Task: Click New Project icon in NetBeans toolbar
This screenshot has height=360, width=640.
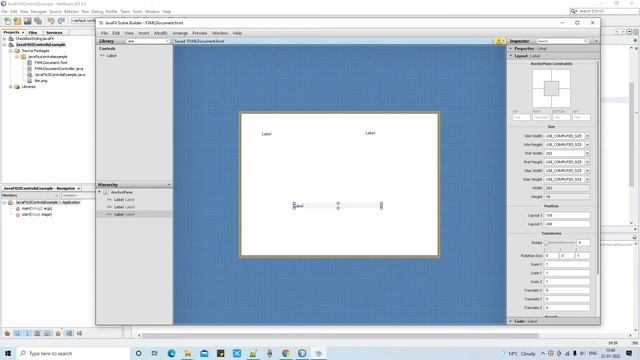Action: coord(18,21)
